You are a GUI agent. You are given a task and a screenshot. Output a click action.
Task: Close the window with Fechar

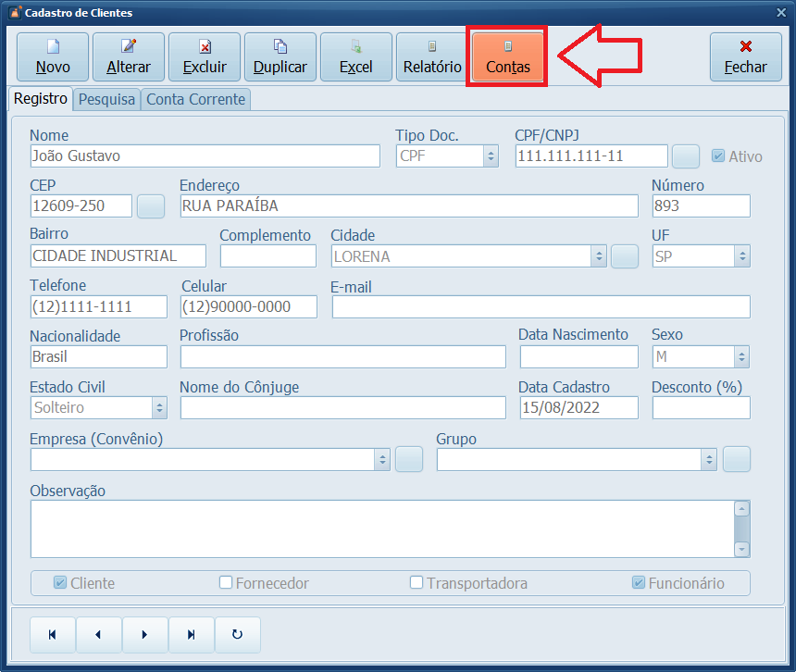point(745,56)
